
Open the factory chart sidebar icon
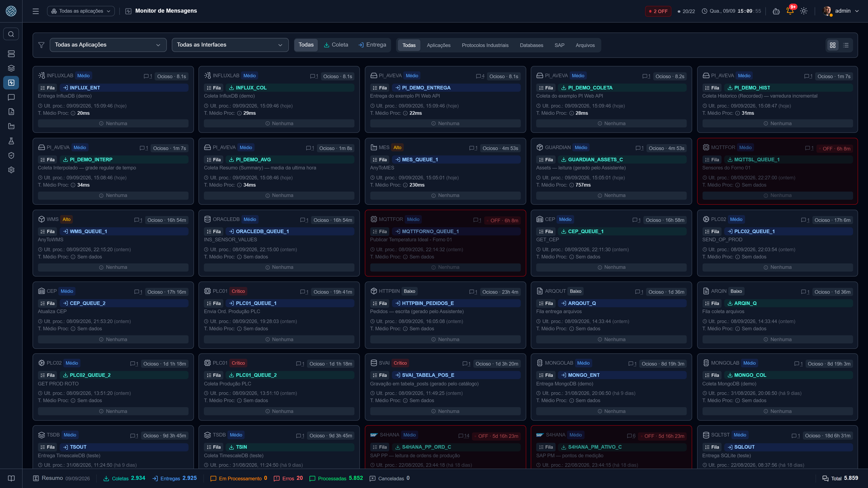point(11,126)
